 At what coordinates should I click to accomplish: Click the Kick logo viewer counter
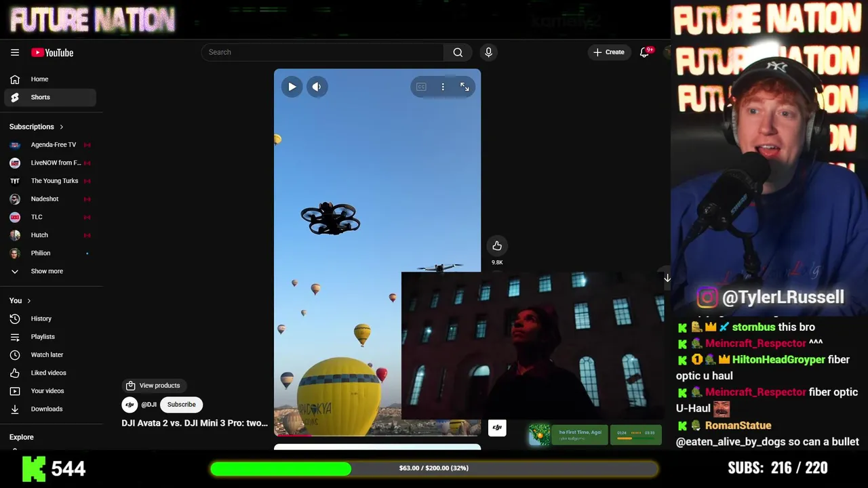[54, 468]
